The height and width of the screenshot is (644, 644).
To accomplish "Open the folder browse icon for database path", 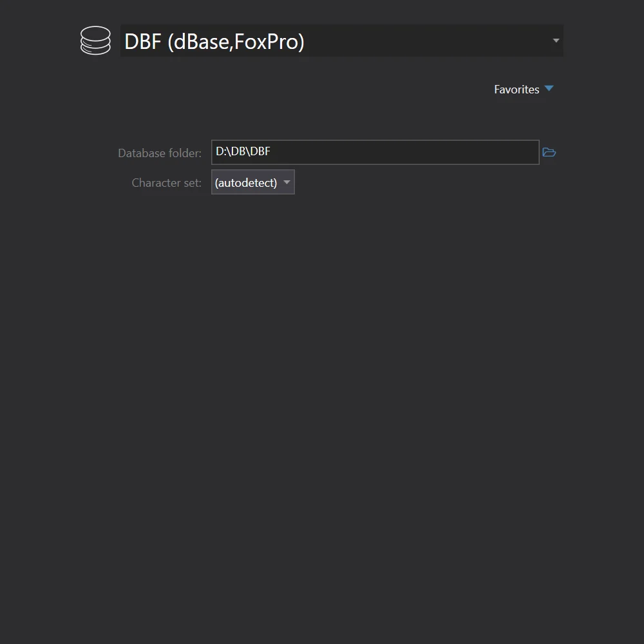I will pos(549,152).
